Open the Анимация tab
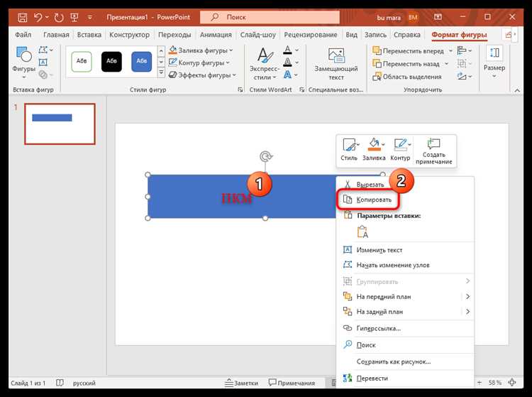The image size is (532, 397). (216, 35)
